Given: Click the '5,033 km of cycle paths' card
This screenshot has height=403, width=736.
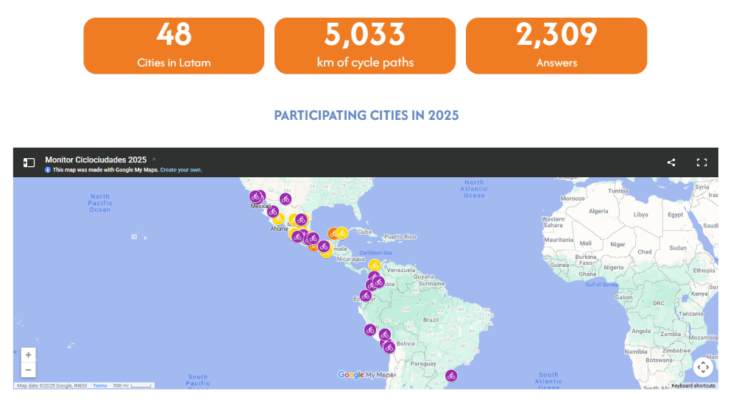Looking at the screenshot, I should [x=365, y=45].
